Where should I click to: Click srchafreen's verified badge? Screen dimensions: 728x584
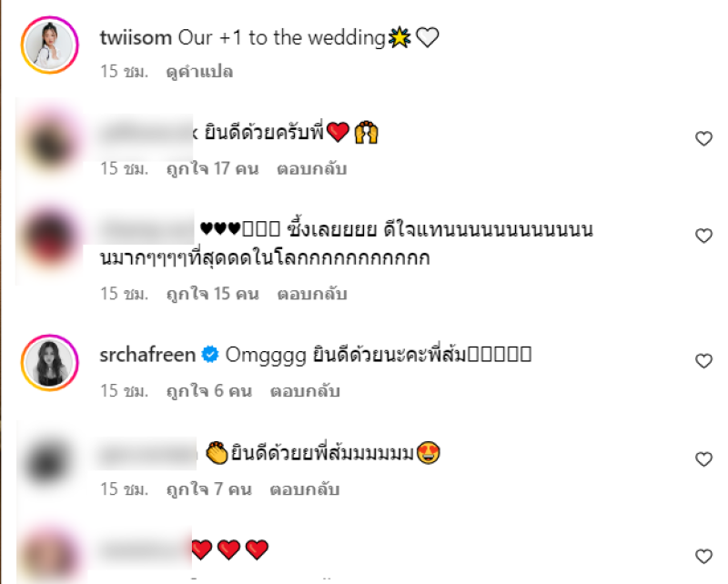[210, 355]
